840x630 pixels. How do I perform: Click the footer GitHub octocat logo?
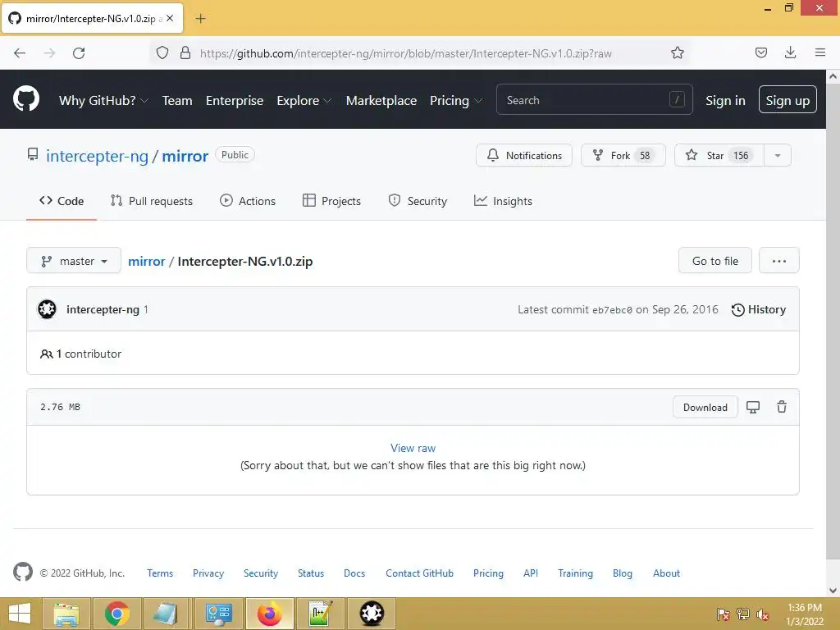pos(22,572)
